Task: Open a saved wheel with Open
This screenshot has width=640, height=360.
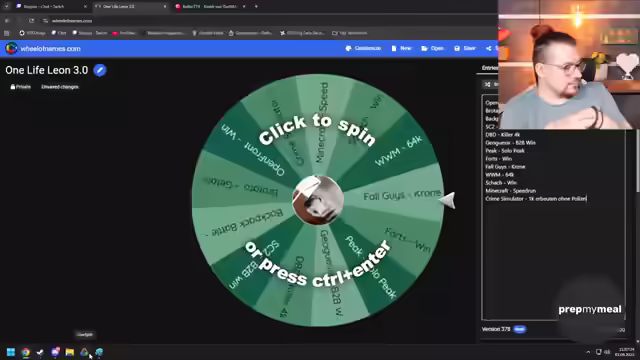Action: [x=432, y=48]
